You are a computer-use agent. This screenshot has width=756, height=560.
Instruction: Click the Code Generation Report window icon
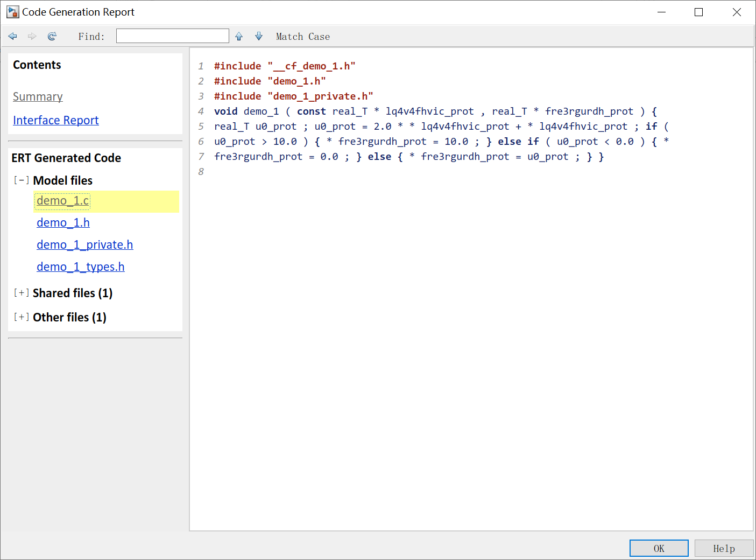[x=12, y=12]
